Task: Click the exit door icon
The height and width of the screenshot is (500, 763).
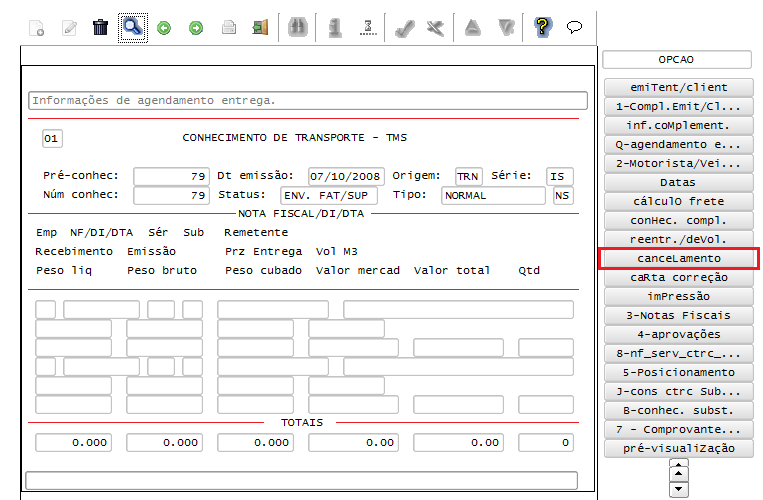Action: tap(260, 28)
